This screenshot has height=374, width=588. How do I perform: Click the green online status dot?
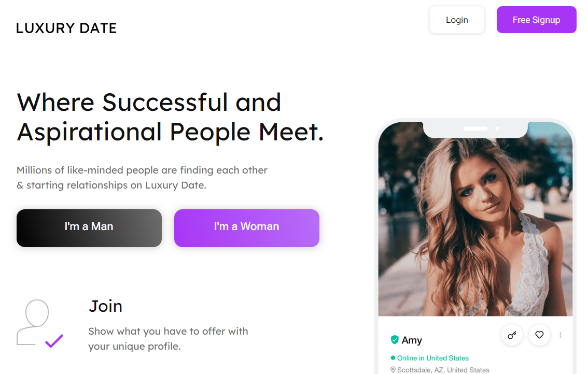(393, 358)
